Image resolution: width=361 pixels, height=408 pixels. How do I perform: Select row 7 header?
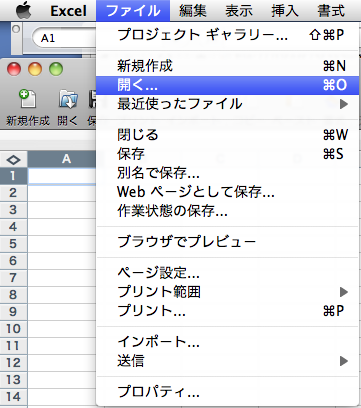point(13,278)
